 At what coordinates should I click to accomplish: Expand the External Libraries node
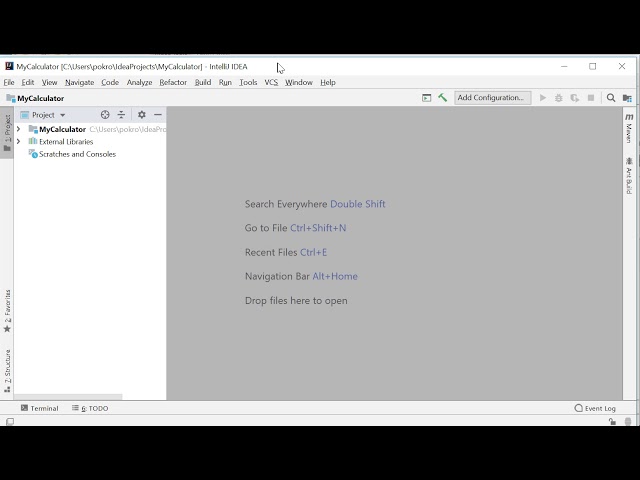18,141
